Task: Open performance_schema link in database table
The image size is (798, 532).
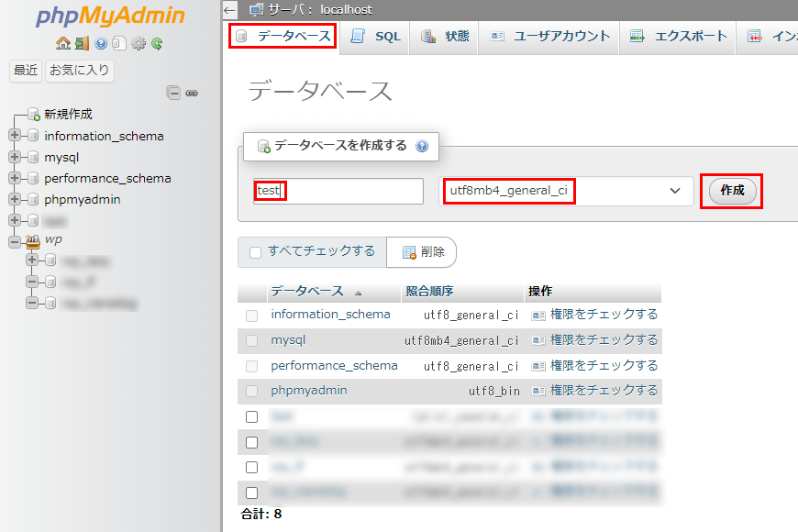Action: [334, 365]
